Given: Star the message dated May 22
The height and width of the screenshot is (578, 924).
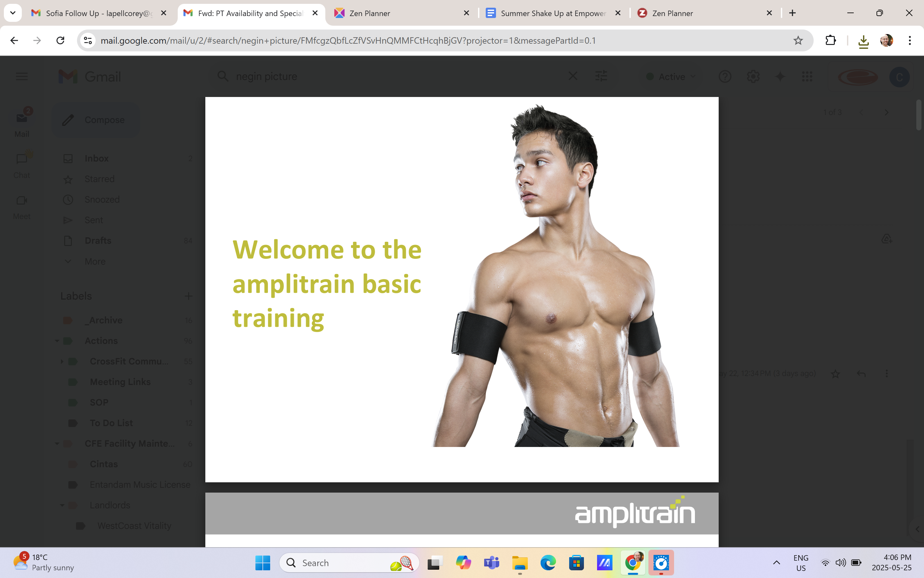Looking at the screenshot, I should coord(835,373).
